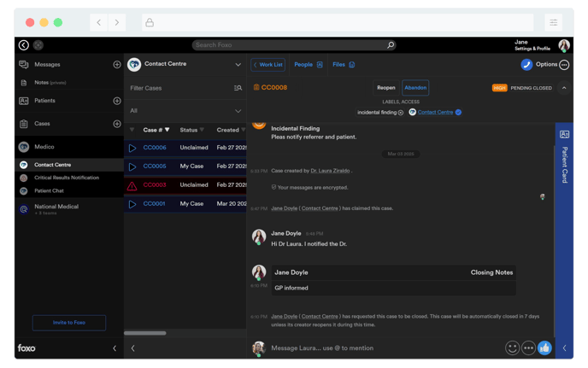Click Abandon case button
588x368 pixels.
click(415, 88)
